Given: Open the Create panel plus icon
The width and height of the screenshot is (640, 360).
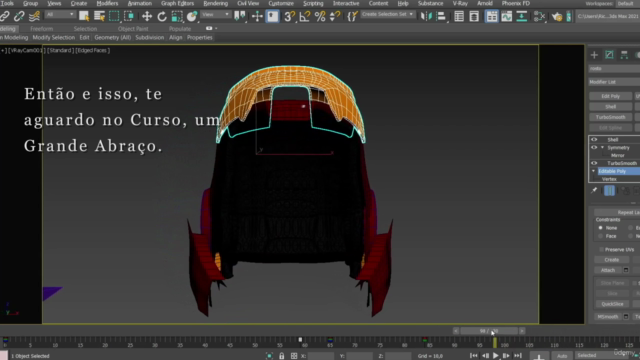Looking at the screenshot, I should (594, 55).
